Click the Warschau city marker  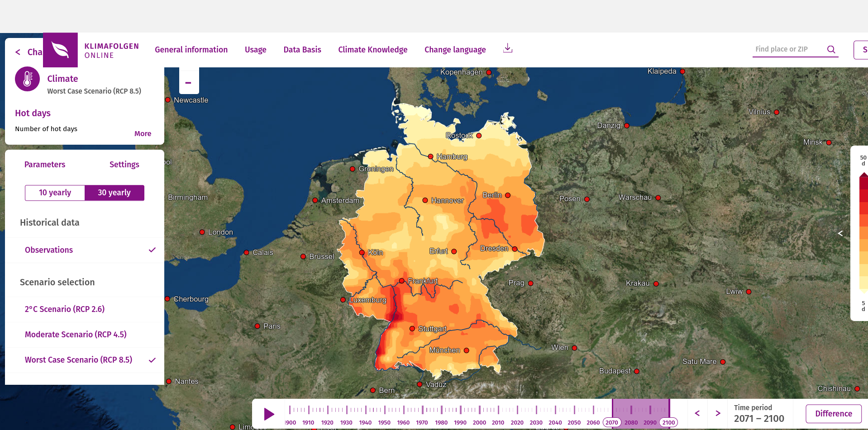(658, 198)
